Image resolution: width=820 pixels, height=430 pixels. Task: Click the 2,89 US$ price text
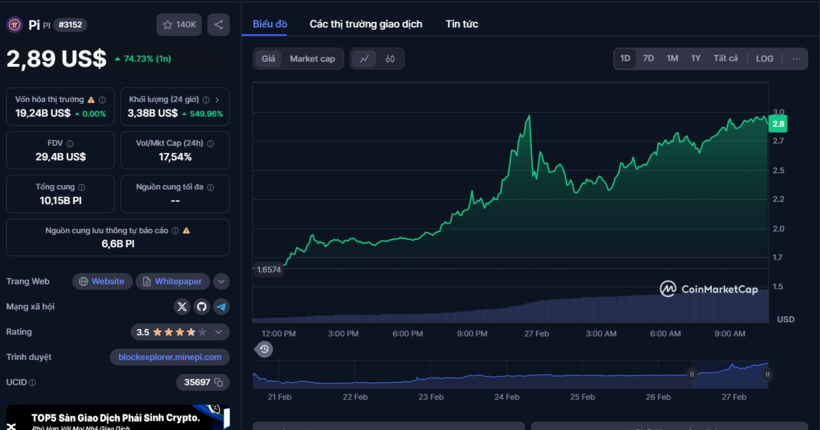(56, 59)
